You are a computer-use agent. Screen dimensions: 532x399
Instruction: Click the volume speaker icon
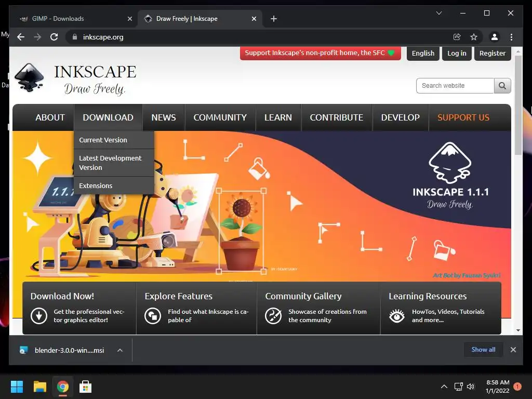[x=471, y=387]
